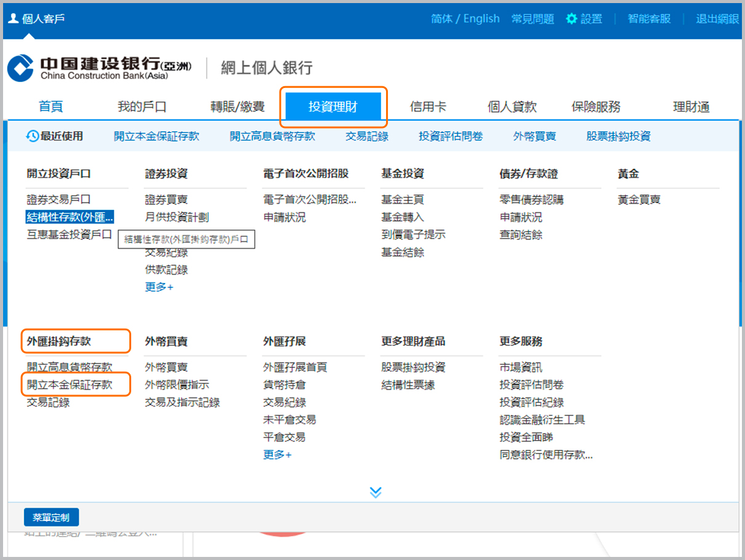745x560 pixels.
Task: Click the clock icon beside 最近使用
Action: (33, 136)
